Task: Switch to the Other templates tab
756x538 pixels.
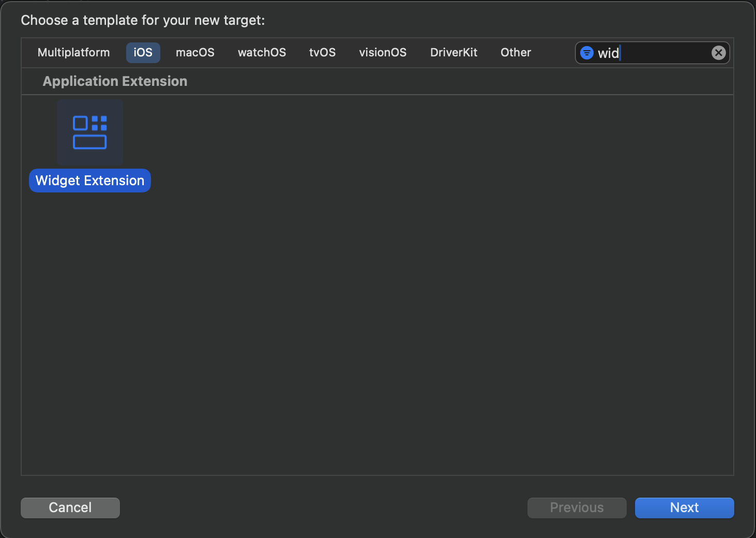Action: pos(515,52)
